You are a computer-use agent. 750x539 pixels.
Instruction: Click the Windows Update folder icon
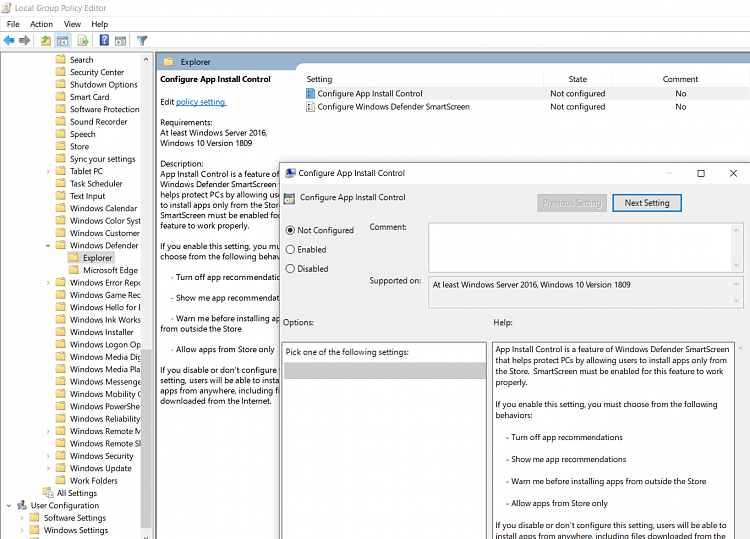tap(60, 468)
